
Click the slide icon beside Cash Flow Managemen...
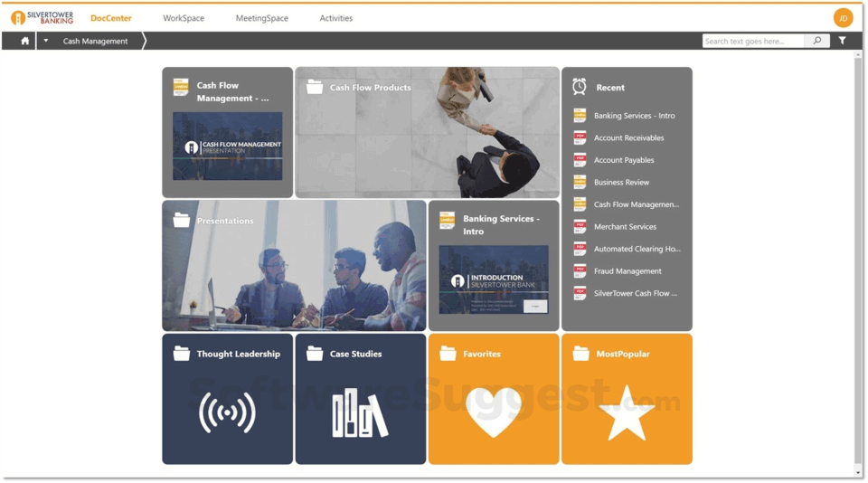580,204
